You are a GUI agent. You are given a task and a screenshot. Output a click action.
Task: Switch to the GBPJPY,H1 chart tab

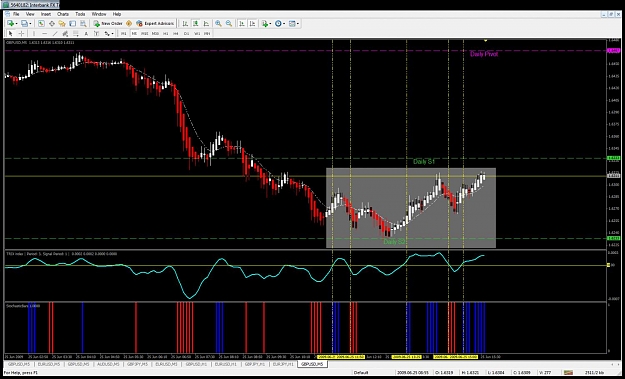pyautogui.click(x=254, y=364)
